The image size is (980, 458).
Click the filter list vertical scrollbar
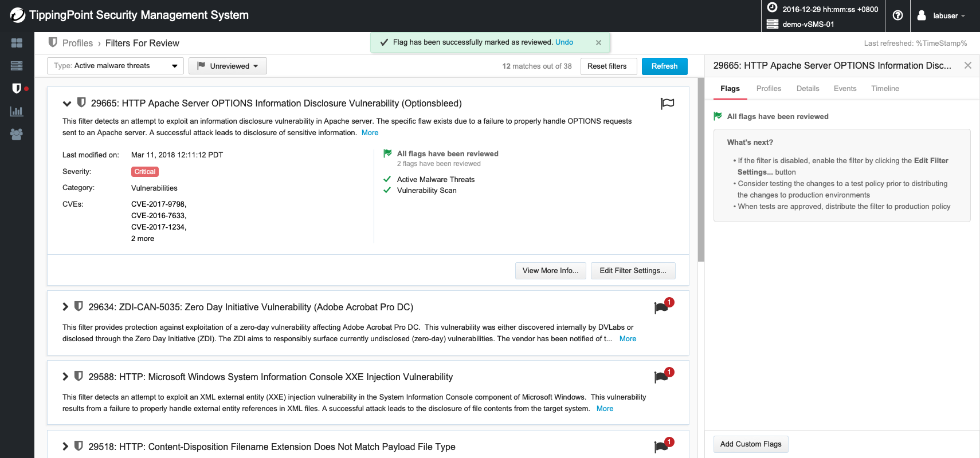tap(701, 169)
